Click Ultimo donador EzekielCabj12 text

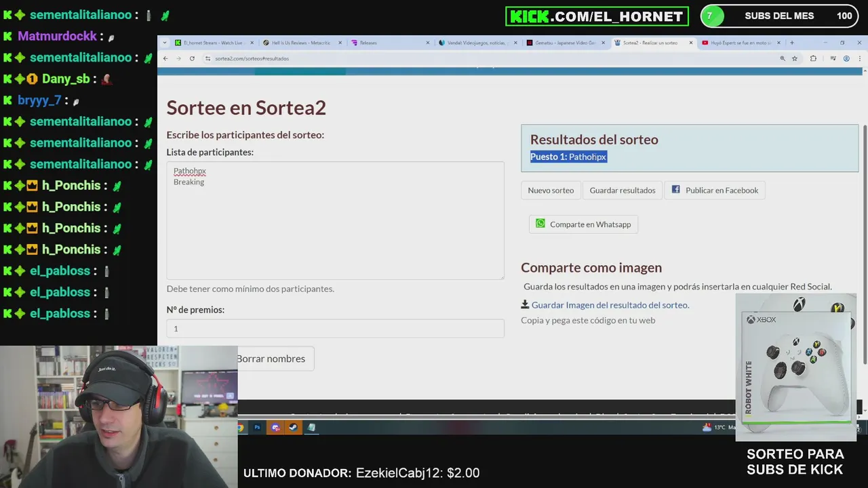pyautogui.click(x=361, y=473)
